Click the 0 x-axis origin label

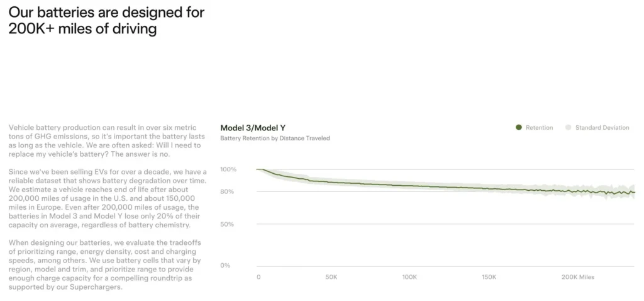[x=258, y=276]
